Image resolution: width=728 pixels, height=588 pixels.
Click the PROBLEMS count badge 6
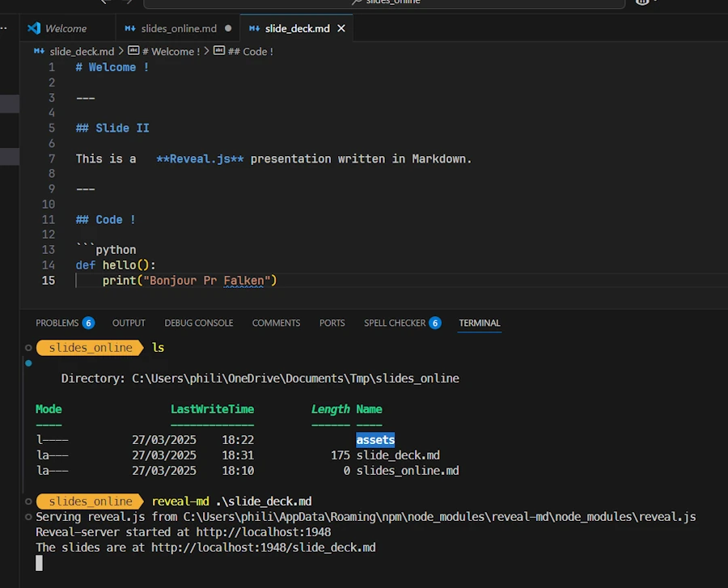(x=88, y=323)
